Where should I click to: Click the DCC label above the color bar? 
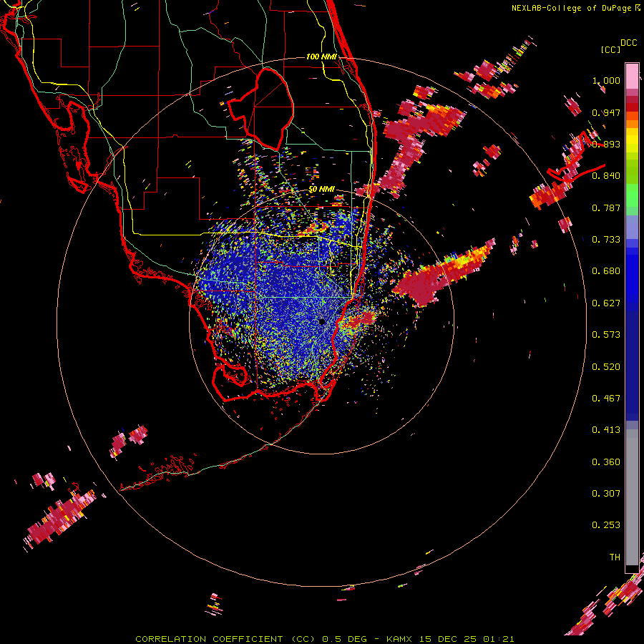coord(628,43)
